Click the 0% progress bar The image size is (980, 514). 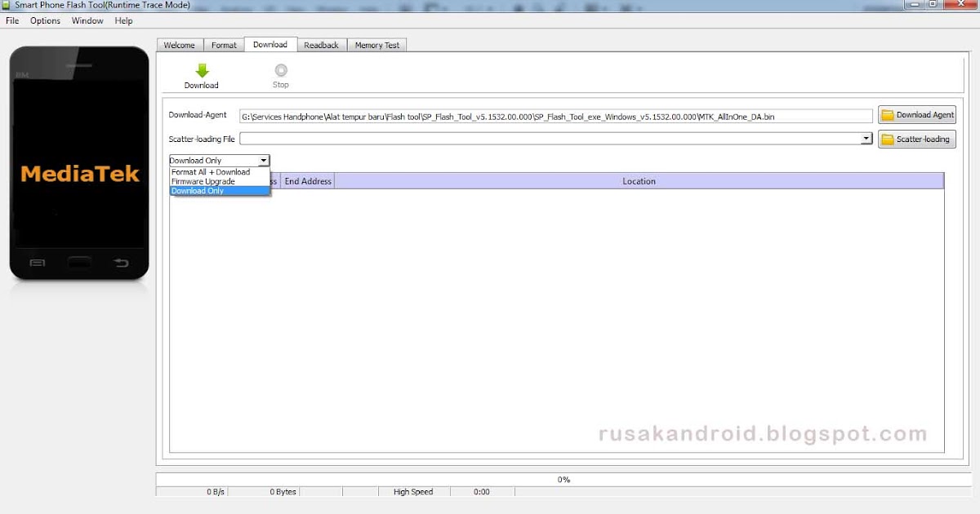[x=563, y=480]
